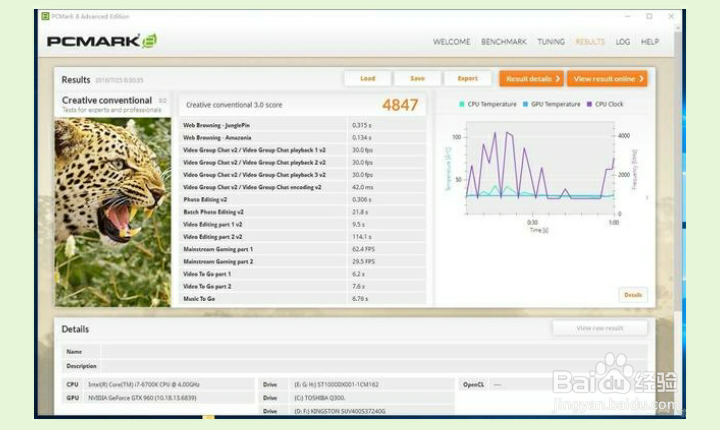Select Batch Photo Editing v2 row
The width and height of the screenshot is (720, 430).
pos(302,212)
